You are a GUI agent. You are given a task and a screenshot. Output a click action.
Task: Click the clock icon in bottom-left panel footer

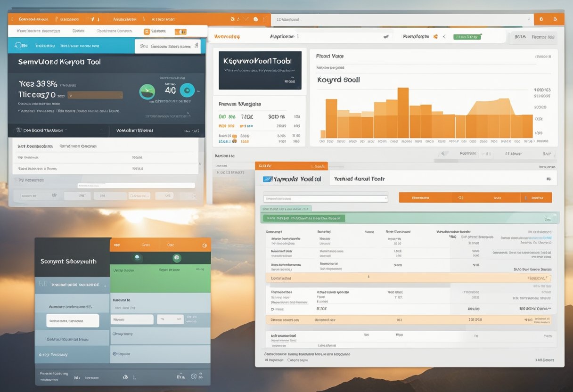[194, 376]
